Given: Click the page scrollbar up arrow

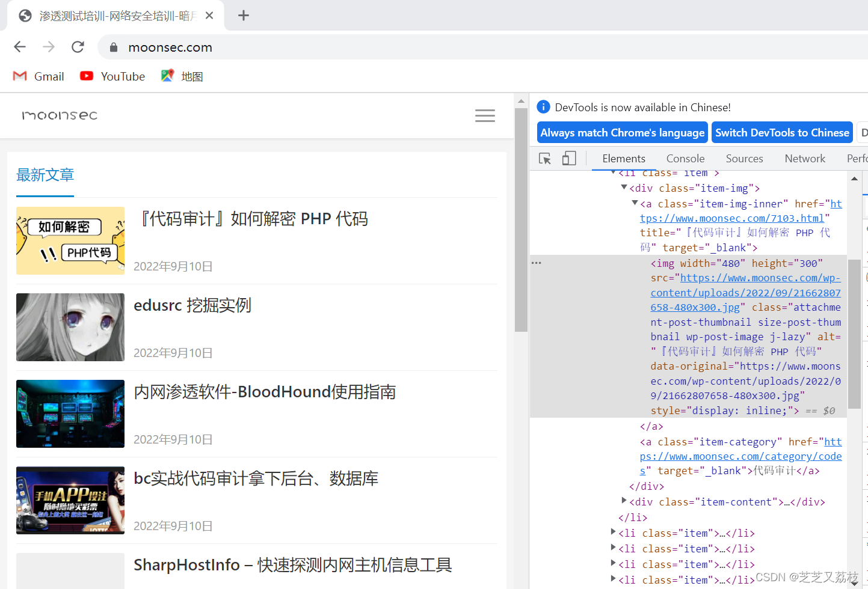Looking at the screenshot, I should pos(521,101).
